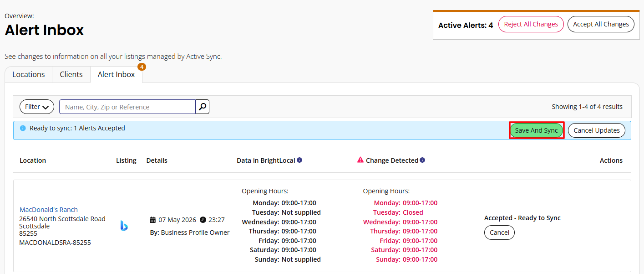Click the detected 'Tuesday: Closed' change
The width and height of the screenshot is (644, 274).
tap(398, 212)
